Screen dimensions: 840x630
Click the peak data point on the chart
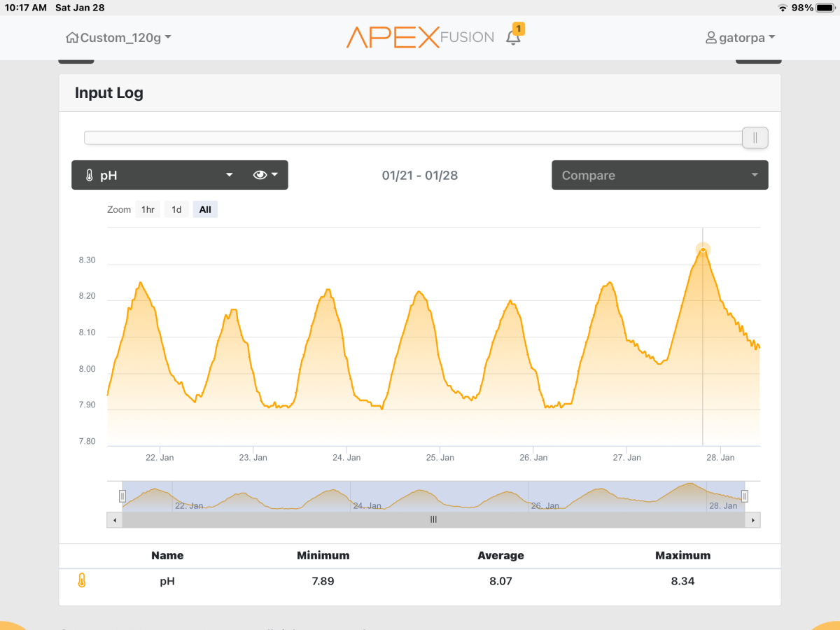pyautogui.click(x=703, y=250)
